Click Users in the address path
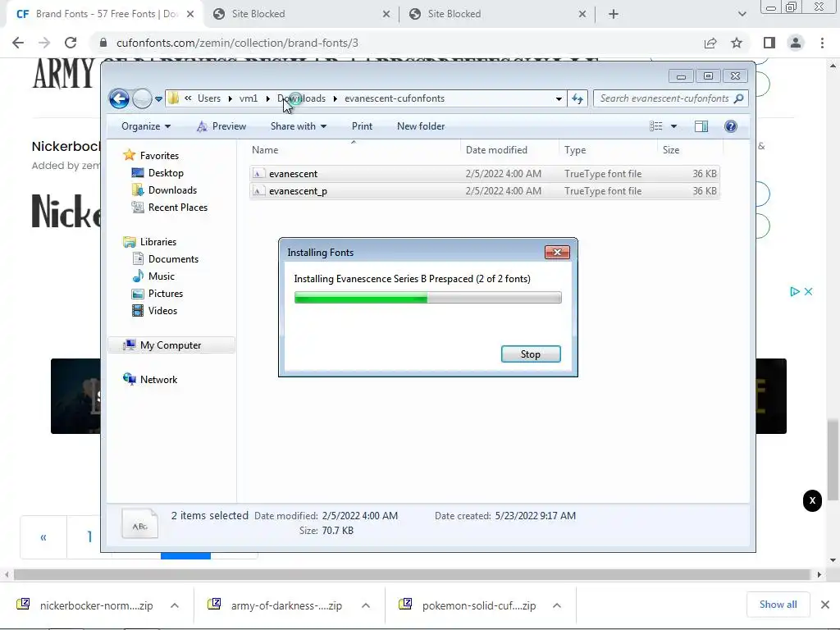This screenshot has height=630, width=840. (209, 98)
